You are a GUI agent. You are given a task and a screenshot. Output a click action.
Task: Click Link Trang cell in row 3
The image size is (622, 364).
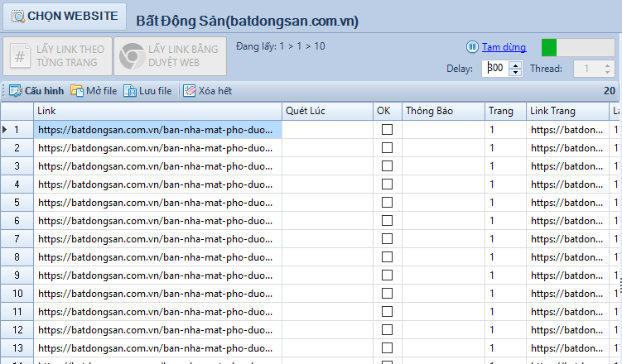click(567, 166)
